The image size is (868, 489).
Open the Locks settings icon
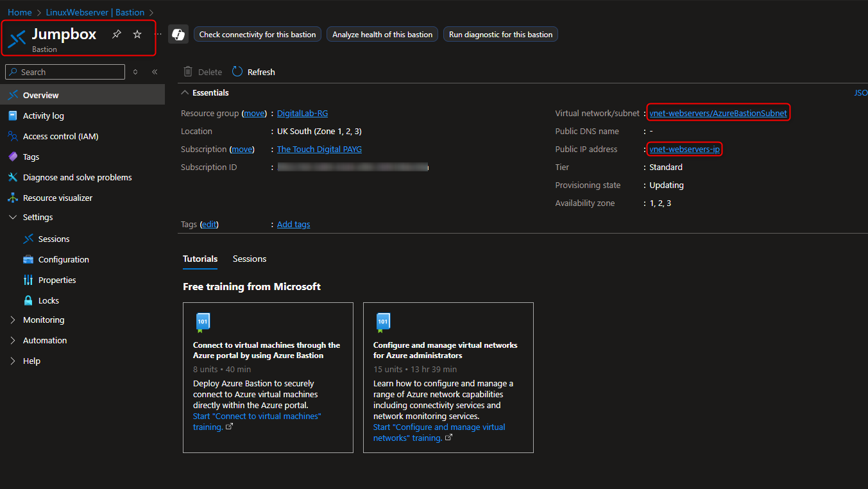pyautogui.click(x=28, y=300)
